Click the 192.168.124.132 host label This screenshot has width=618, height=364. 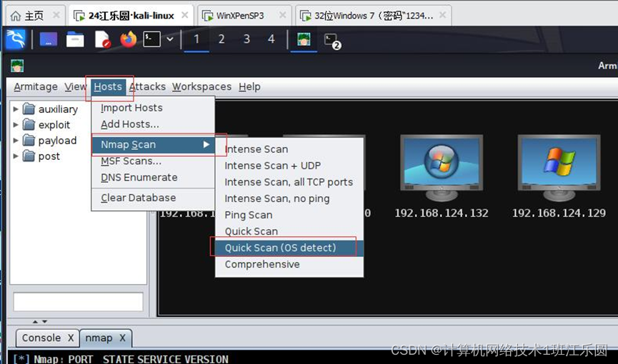coord(442,213)
